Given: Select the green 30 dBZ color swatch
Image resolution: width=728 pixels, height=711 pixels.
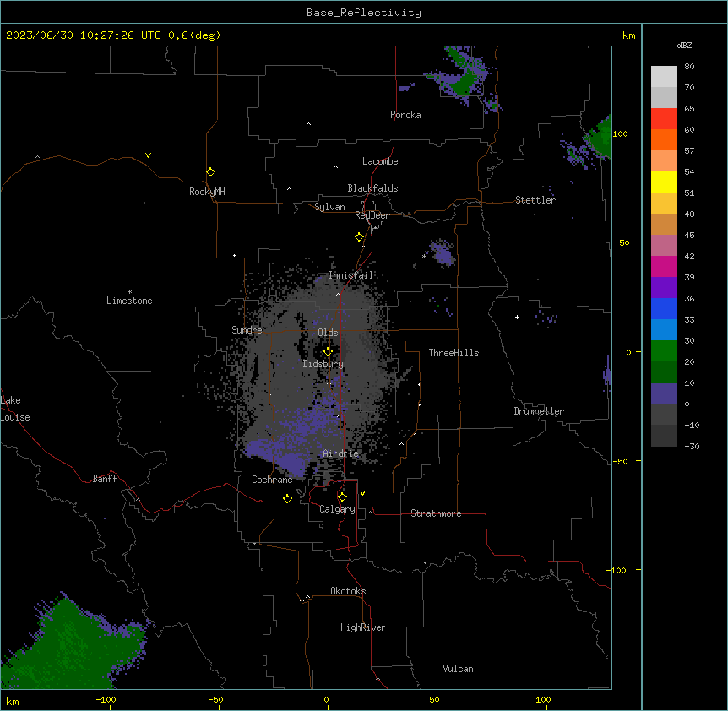Looking at the screenshot, I should [664, 351].
